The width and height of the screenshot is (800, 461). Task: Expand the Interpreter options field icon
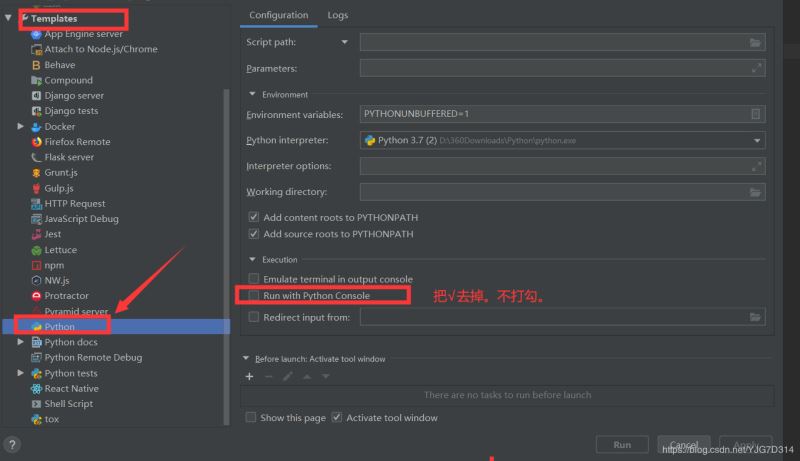click(756, 166)
